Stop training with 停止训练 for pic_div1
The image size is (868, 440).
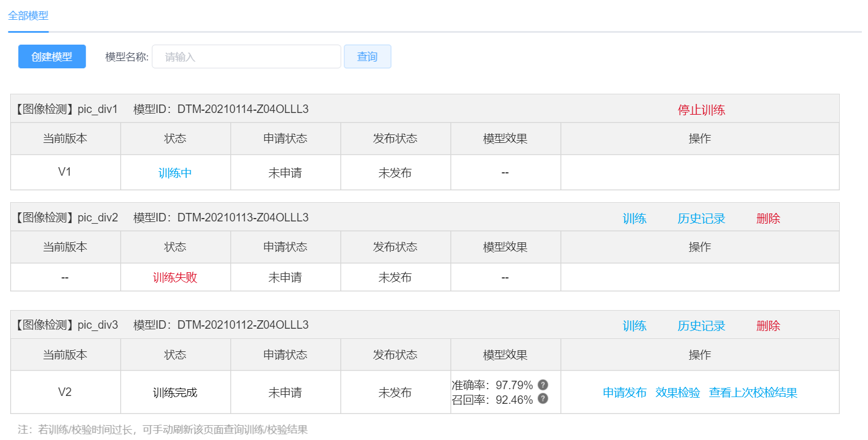[702, 110]
